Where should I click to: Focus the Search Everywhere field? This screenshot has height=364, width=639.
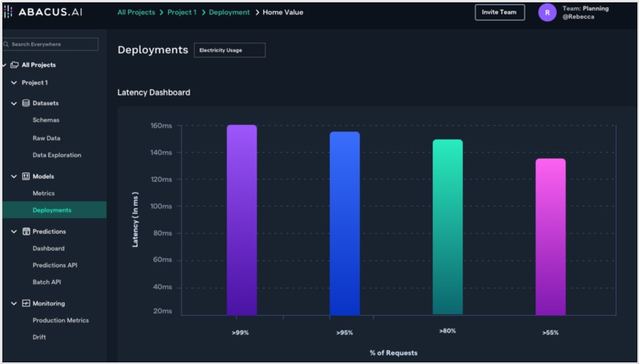[53, 45]
